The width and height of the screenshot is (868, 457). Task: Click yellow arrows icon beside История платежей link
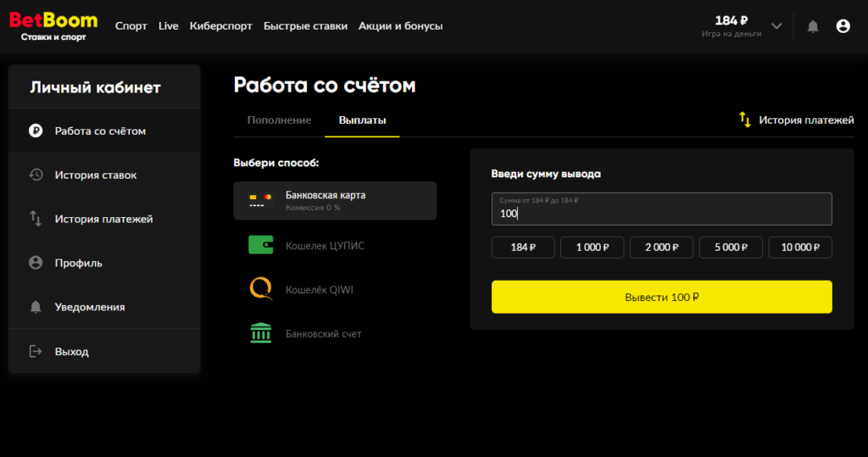(x=745, y=120)
